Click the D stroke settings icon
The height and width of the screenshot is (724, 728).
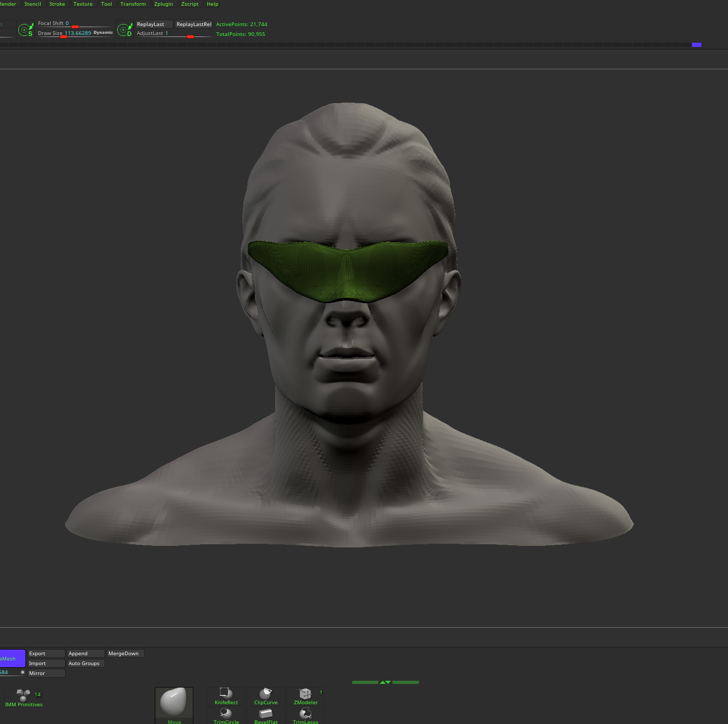coord(125,29)
